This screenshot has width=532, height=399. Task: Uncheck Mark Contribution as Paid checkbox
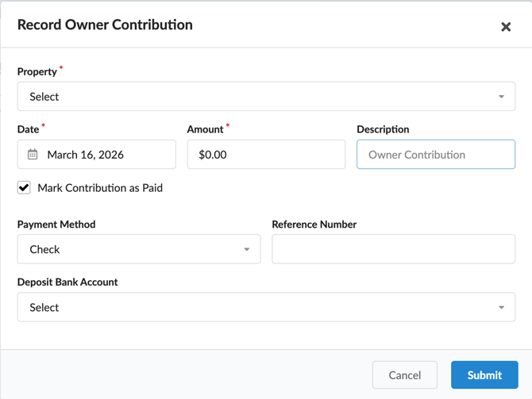24,187
